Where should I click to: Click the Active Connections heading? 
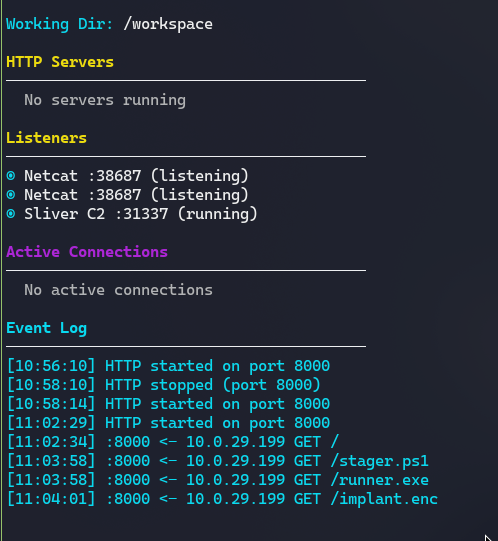[x=87, y=252]
